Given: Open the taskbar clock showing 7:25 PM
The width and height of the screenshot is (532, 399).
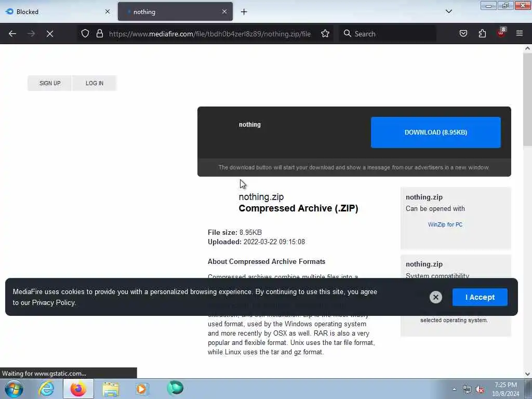Looking at the screenshot, I should (x=506, y=389).
